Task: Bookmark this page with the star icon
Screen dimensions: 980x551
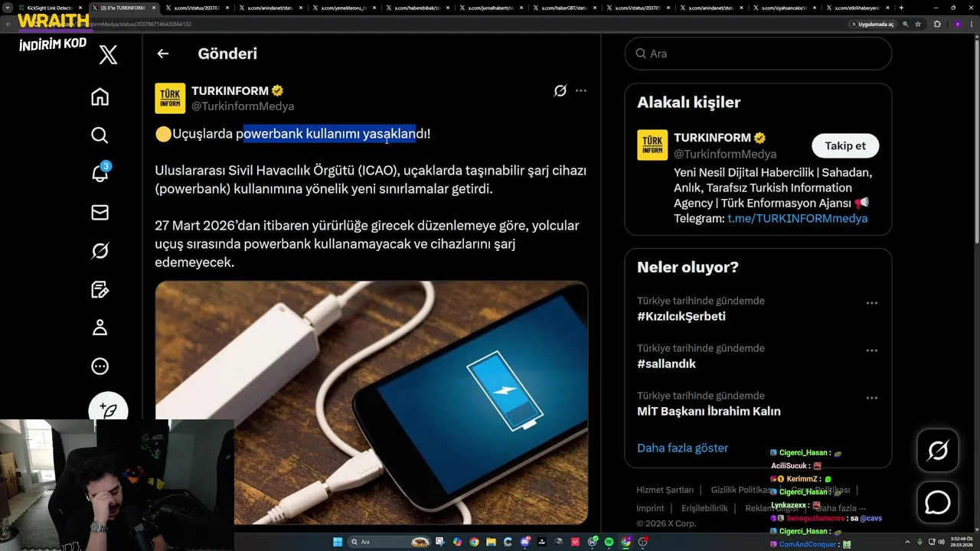Action: coord(918,24)
